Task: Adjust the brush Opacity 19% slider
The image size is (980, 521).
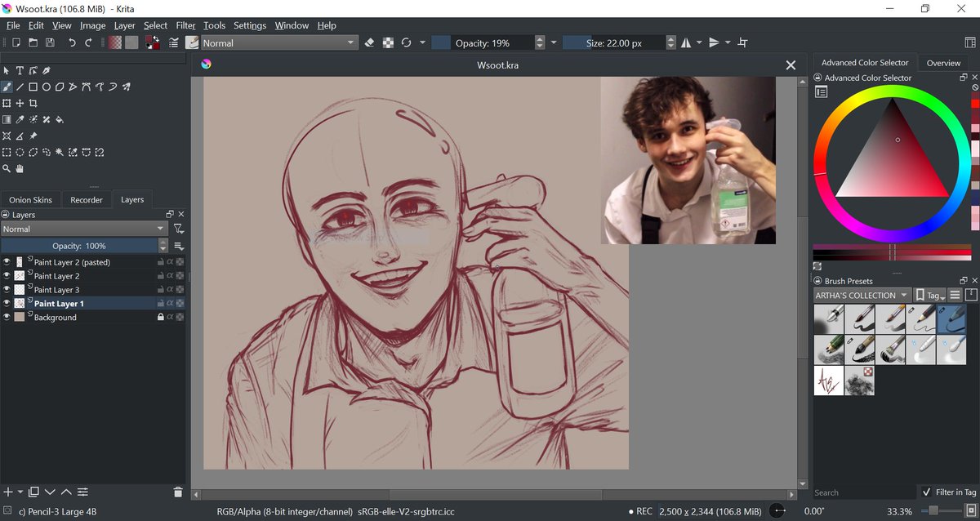Action: point(482,43)
